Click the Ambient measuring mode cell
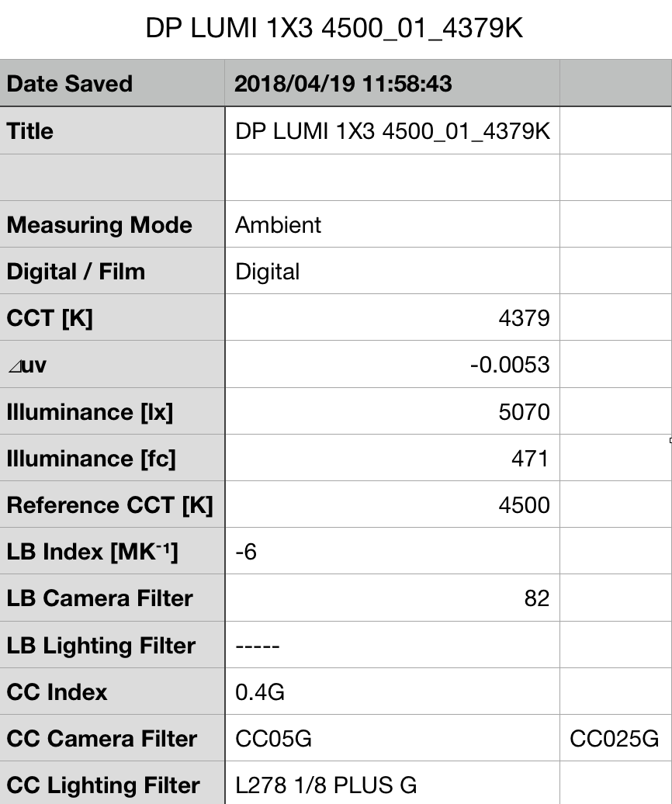The height and width of the screenshot is (804, 672). click(x=278, y=225)
